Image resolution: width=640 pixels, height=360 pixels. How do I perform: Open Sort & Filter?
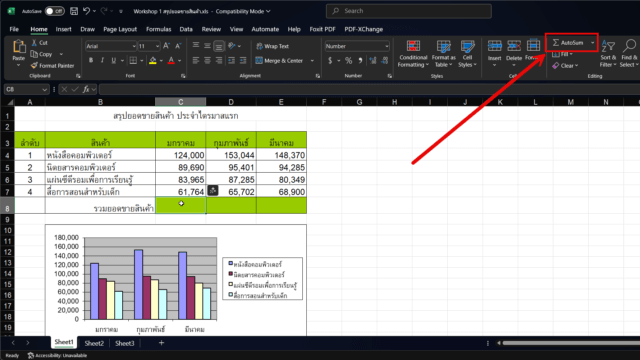[x=608, y=53]
